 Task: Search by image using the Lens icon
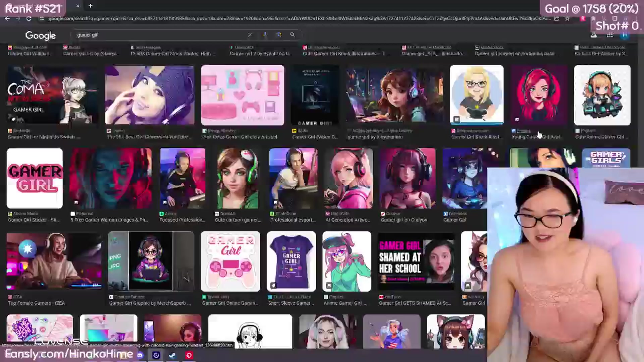tap(278, 35)
